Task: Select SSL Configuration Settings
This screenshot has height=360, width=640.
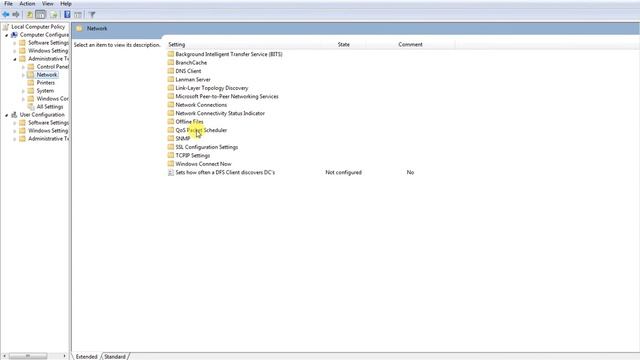Action: click(207, 147)
